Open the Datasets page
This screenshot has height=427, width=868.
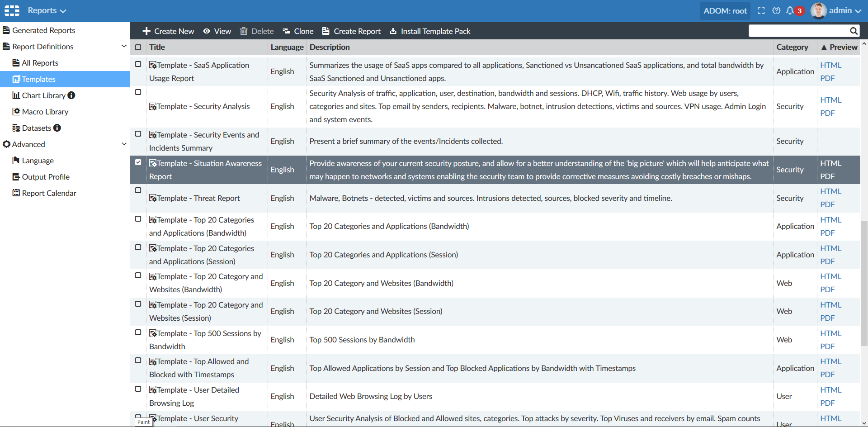click(36, 128)
